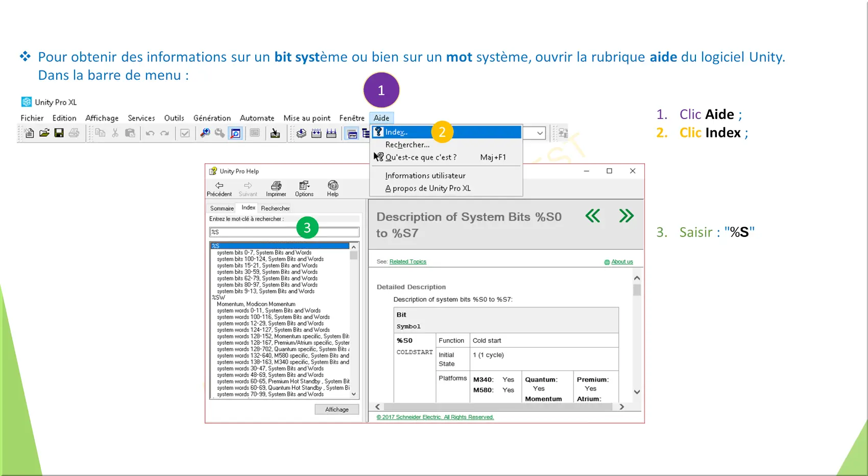This screenshot has width=868, height=476.
Task: Open the Related Topics link
Action: (x=407, y=261)
